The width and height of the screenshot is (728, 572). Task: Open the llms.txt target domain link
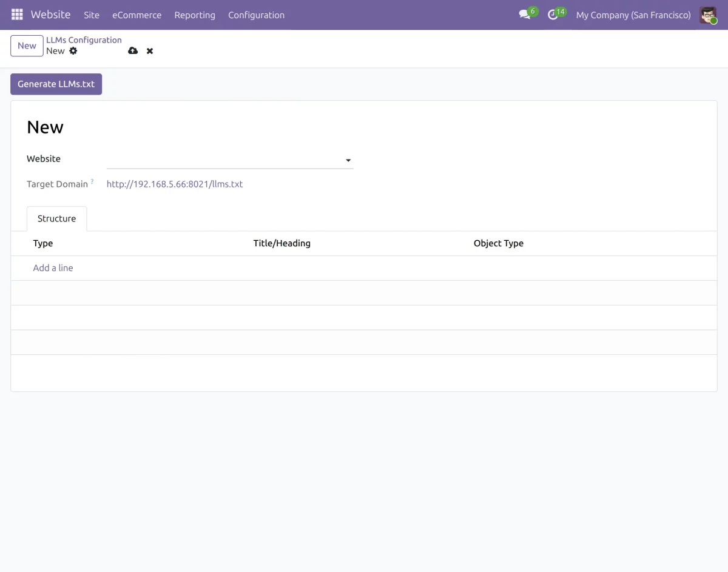pyautogui.click(x=175, y=184)
